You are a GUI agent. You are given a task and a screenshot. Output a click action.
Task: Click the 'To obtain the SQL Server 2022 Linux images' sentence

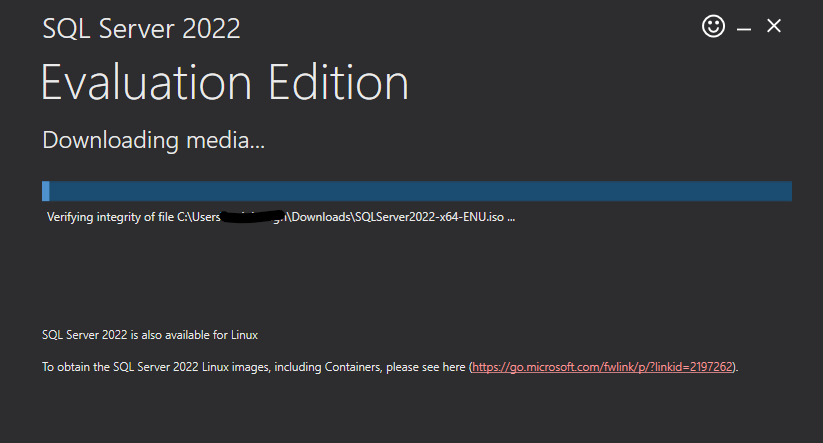coord(390,367)
